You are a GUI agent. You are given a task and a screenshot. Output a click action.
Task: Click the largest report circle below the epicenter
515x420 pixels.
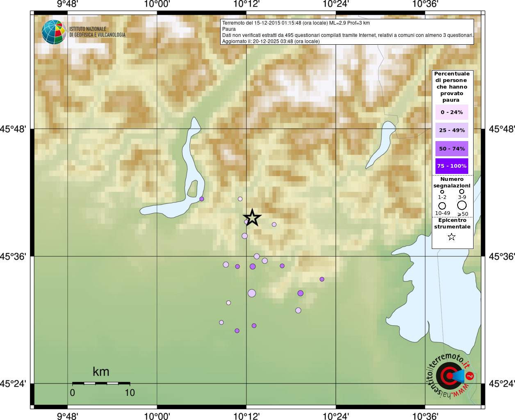(x=252, y=293)
